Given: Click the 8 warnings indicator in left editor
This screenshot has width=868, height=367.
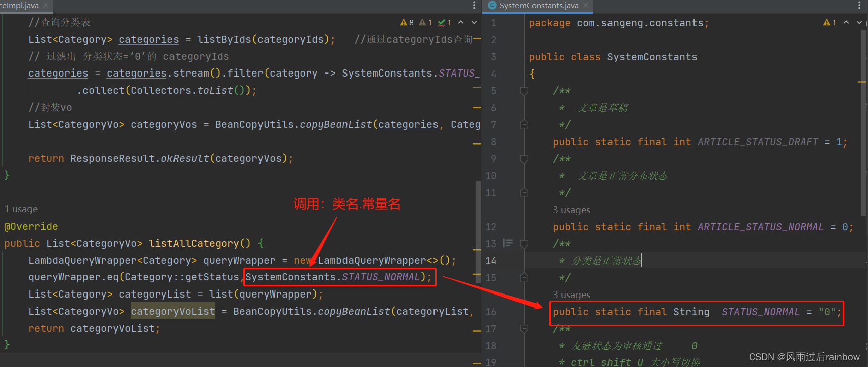Looking at the screenshot, I should tap(407, 22).
